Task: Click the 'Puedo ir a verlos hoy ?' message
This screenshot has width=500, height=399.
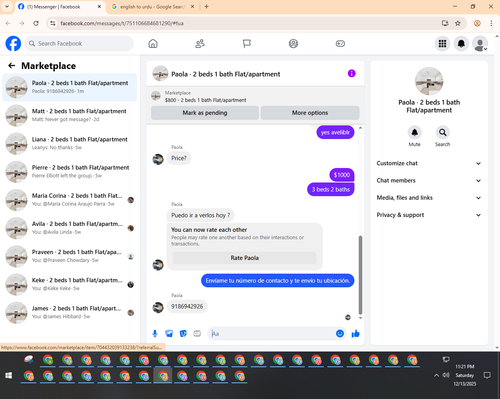Action: (x=201, y=215)
